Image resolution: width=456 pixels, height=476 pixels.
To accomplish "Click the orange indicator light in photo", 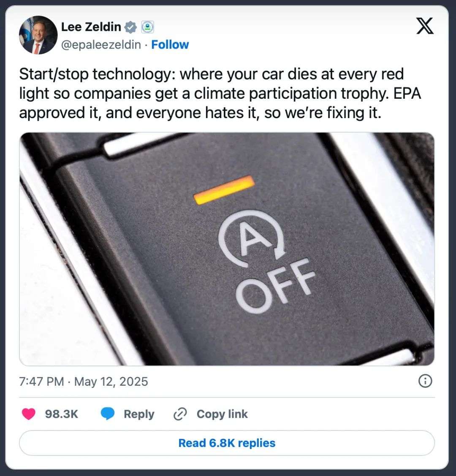I will click(224, 189).
